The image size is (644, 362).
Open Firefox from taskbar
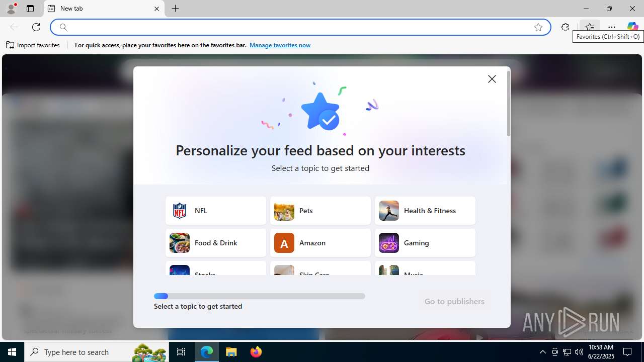[256, 352]
